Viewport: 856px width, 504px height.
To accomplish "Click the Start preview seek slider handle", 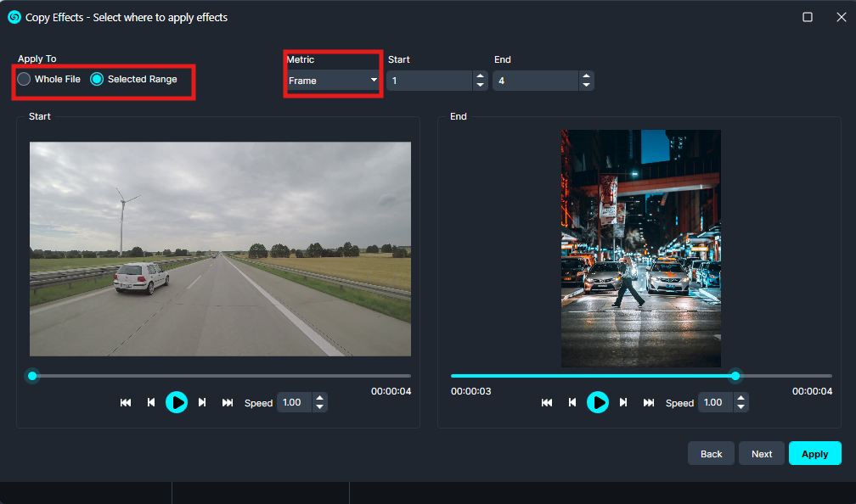I will 32,376.
